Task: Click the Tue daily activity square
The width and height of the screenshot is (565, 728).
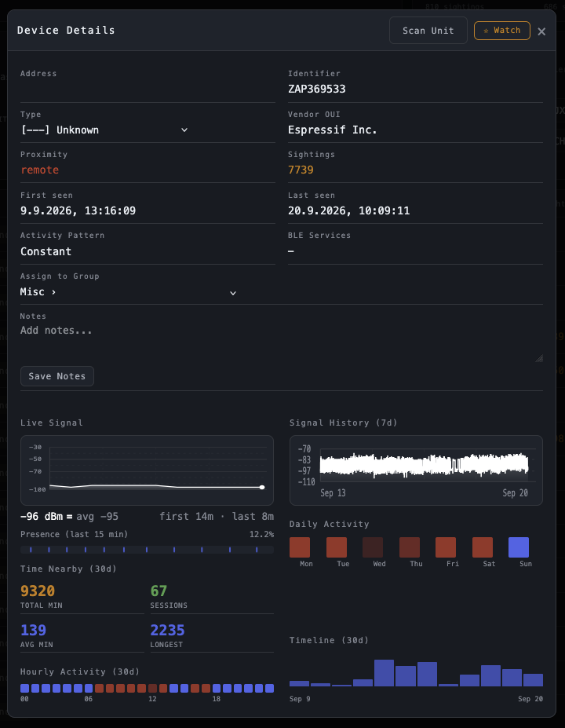Action: pos(337,547)
